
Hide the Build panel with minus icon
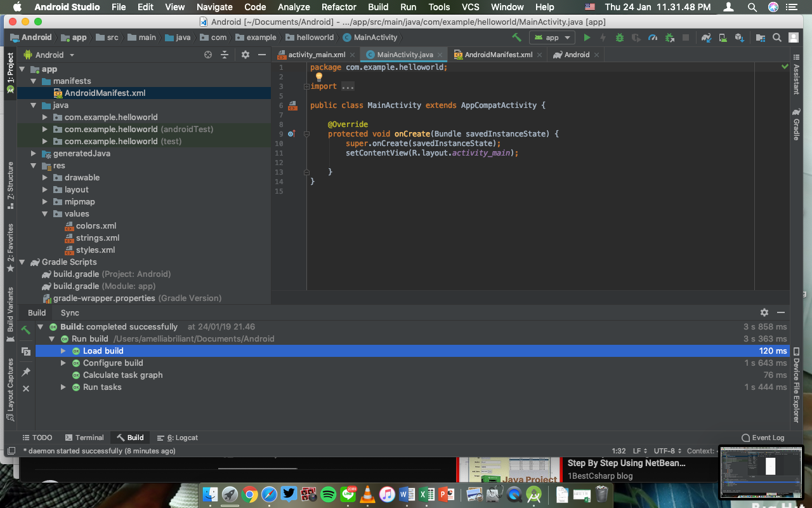click(x=781, y=312)
